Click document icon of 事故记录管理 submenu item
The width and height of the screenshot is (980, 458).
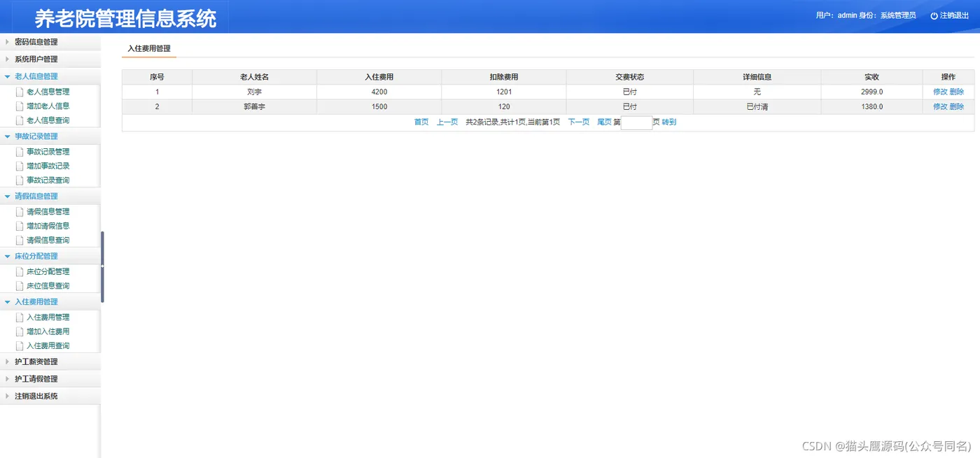pos(20,152)
